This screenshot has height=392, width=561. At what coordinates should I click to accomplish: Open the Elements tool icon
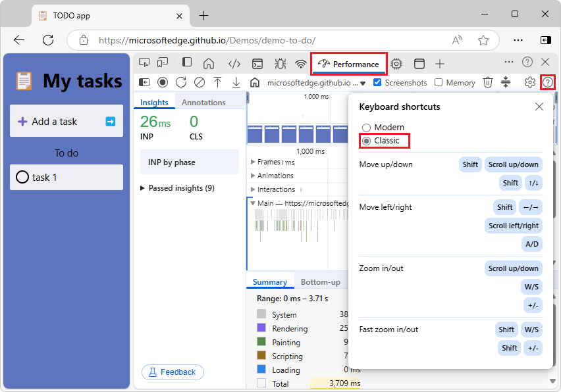(x=234, y=64)
